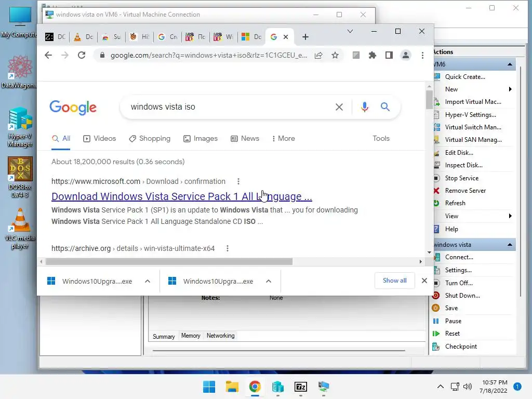Screen dimensions: 532x399
Task: Switch to Shopping search results
Action: pos(150,138)
